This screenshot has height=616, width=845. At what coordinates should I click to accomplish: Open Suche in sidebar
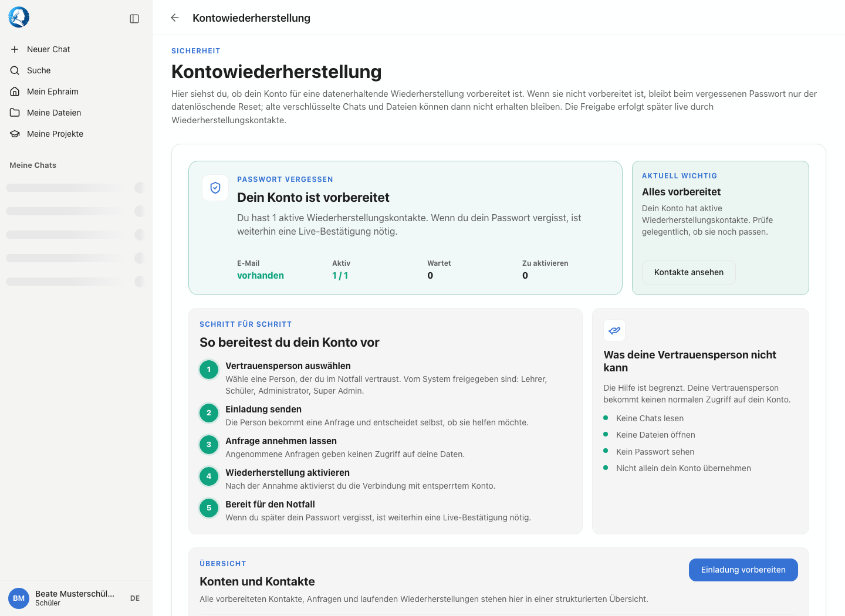76,70
